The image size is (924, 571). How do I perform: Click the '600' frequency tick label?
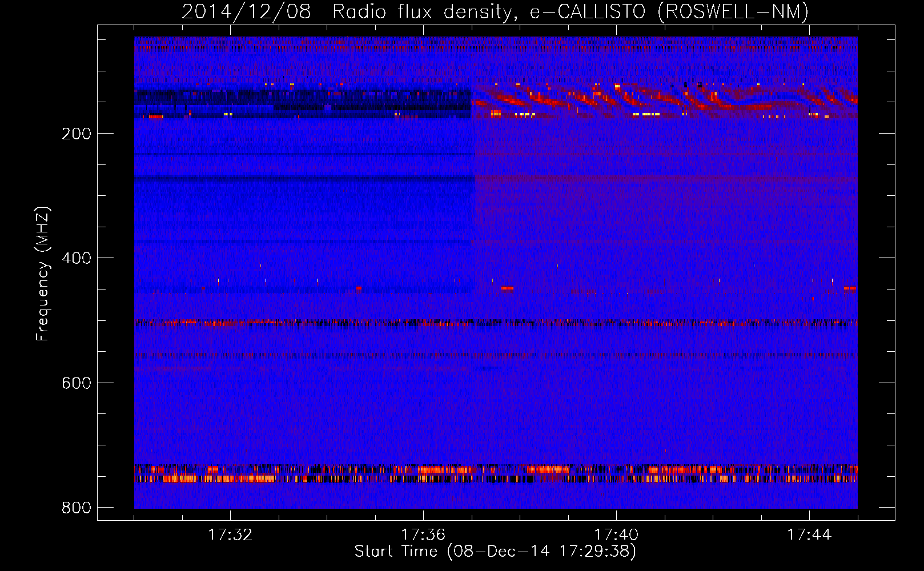(77, 383)
